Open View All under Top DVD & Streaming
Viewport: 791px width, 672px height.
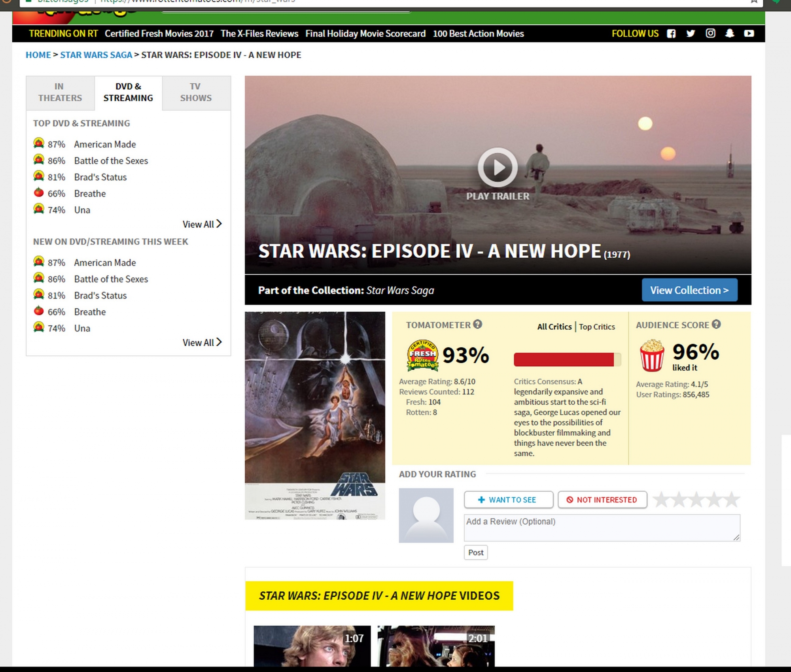pyautogui.click(x=202, y=224)
